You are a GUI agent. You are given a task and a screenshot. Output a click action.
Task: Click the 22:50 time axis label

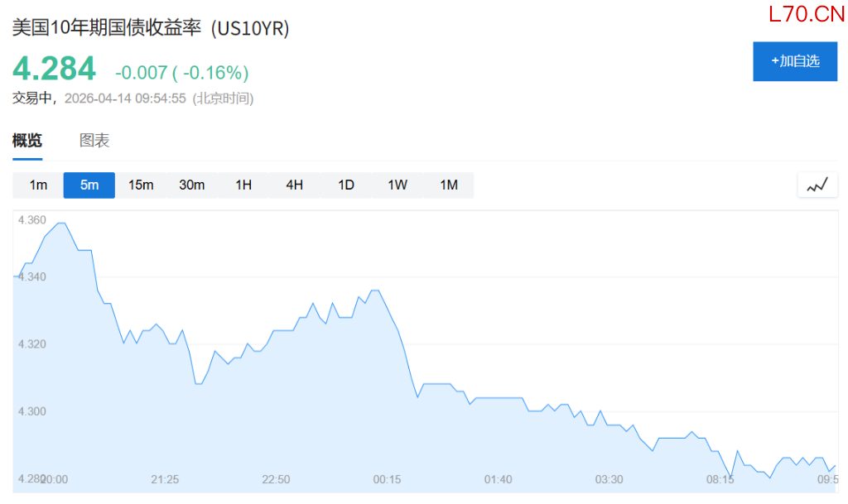tap(276, 480)
